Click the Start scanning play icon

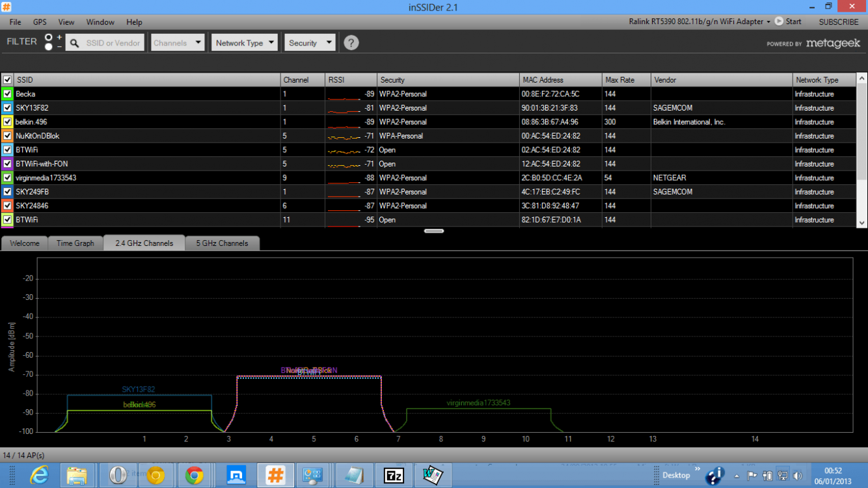[779, 21]
